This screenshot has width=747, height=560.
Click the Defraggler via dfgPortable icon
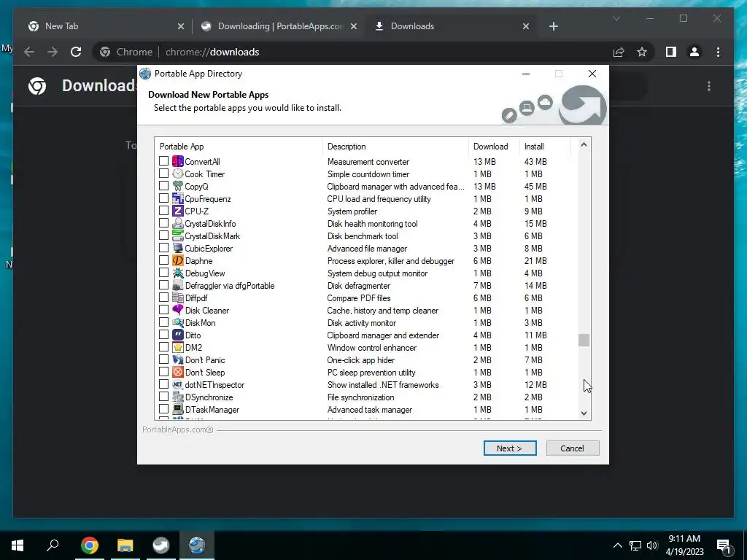point(178,285)
